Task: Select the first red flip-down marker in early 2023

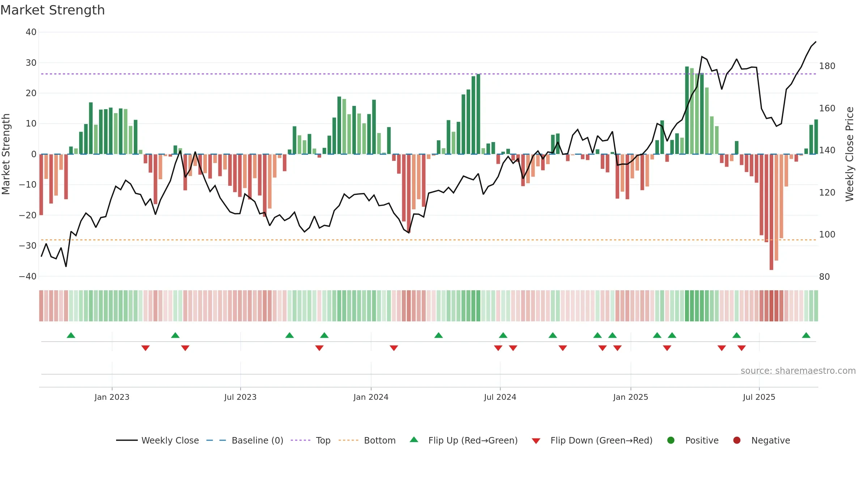Action: click(145, 348)
